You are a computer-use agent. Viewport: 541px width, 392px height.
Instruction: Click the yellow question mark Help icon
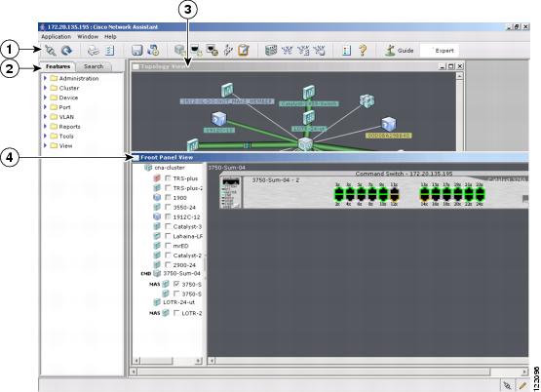[x=363, y=51]
